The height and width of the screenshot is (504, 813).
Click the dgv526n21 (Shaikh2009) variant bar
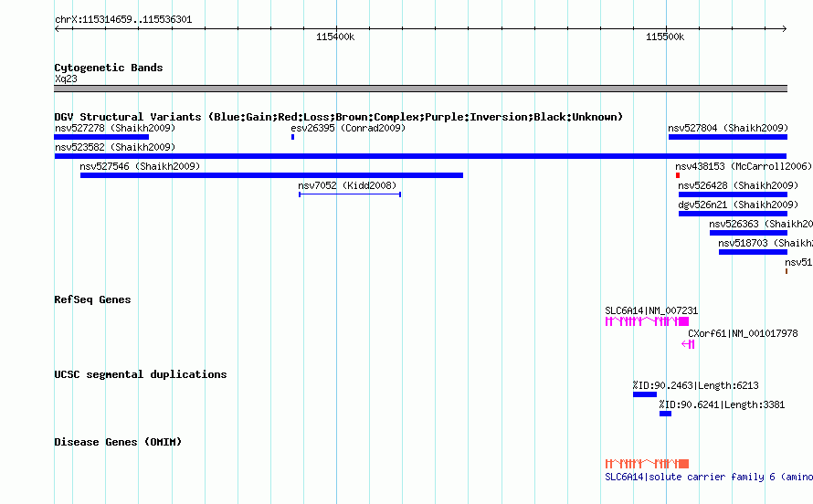click(734, 214)
